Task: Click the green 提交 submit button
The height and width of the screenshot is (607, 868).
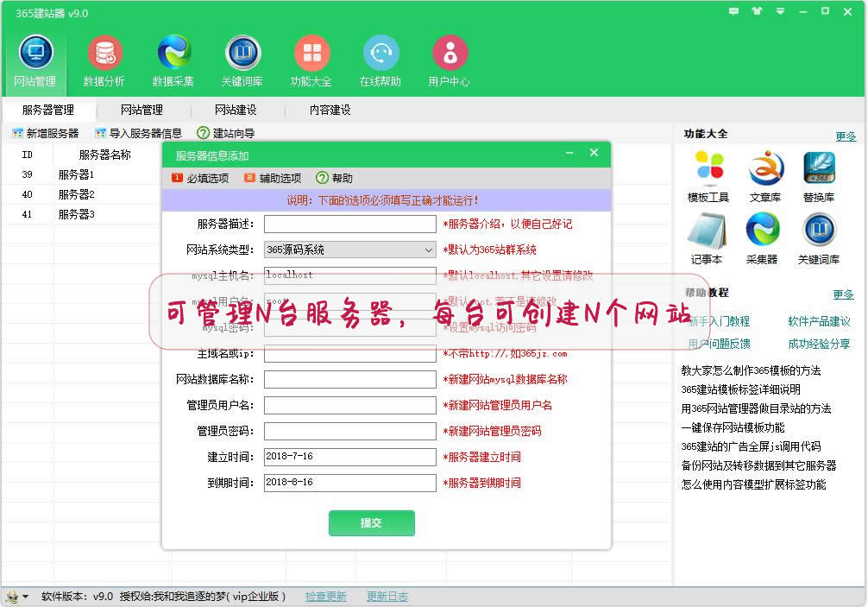Action: pyautogui.click(x=371, y=523)
